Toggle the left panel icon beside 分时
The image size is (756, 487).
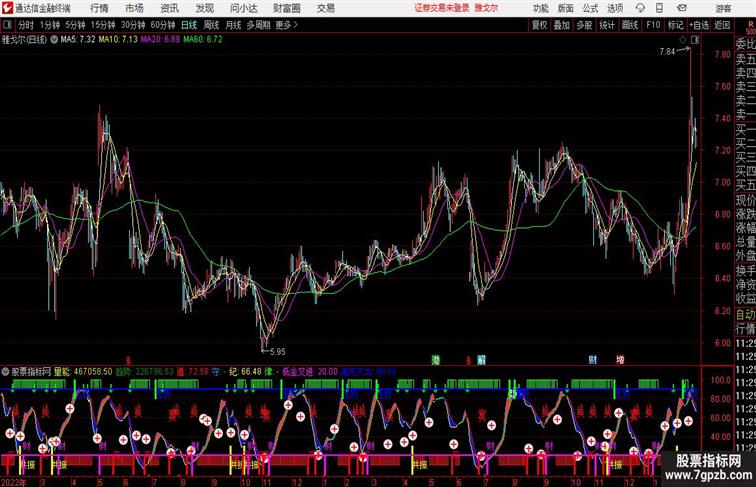(7, 25)
